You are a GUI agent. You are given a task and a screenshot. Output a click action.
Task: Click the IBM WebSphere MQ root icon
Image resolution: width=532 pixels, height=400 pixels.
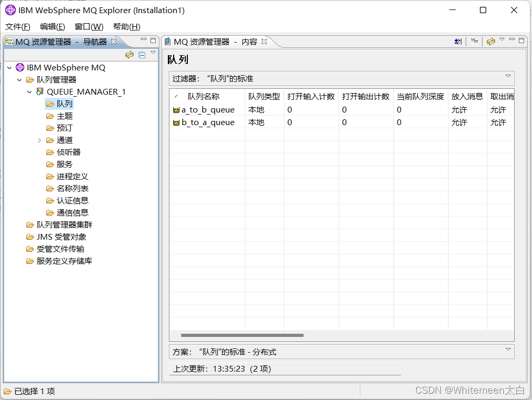click(x=20, y=67)
